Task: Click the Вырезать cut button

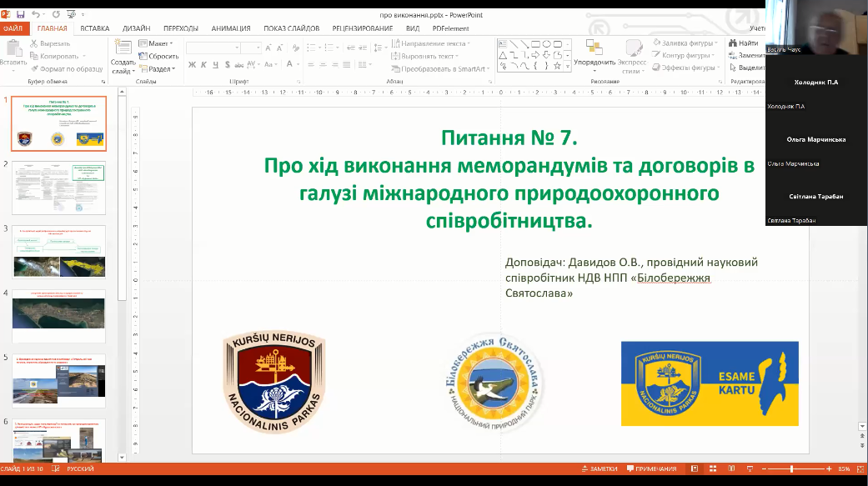Action: (x=50, y=43)
